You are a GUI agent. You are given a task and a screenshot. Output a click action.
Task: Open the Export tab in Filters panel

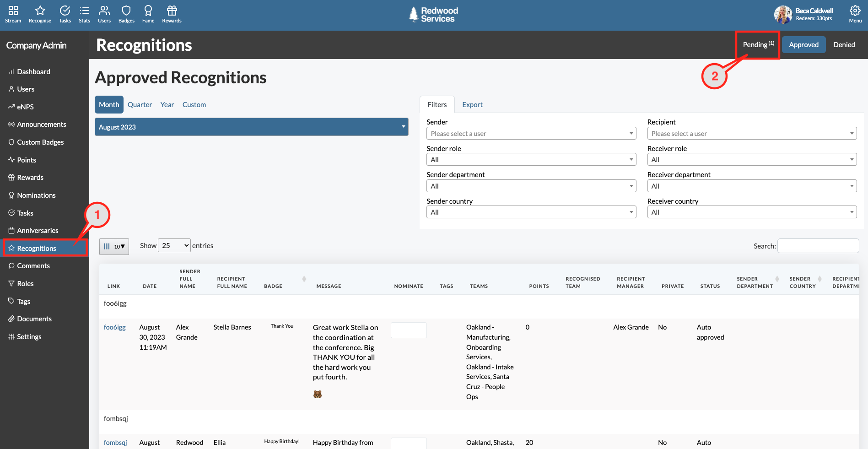472,104
